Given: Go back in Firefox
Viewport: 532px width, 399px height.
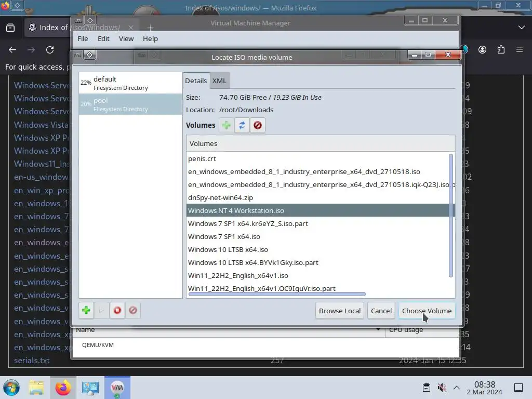Looking at the screenshot, I should (x=12, y=50).
